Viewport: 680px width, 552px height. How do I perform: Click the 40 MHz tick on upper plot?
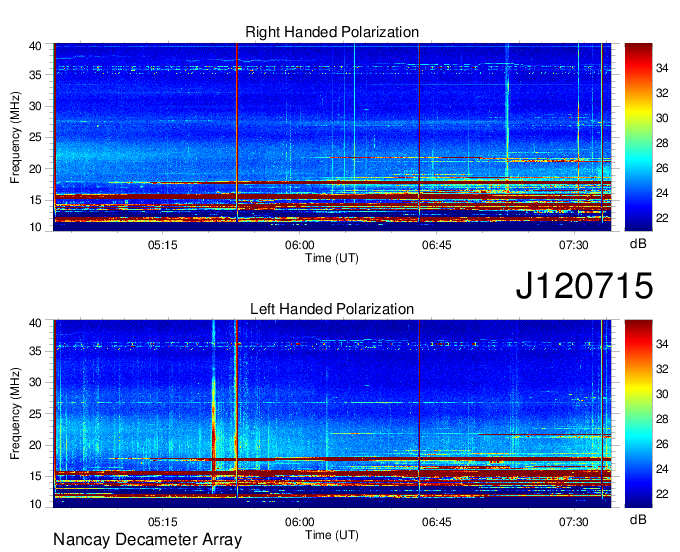[36, 46]
